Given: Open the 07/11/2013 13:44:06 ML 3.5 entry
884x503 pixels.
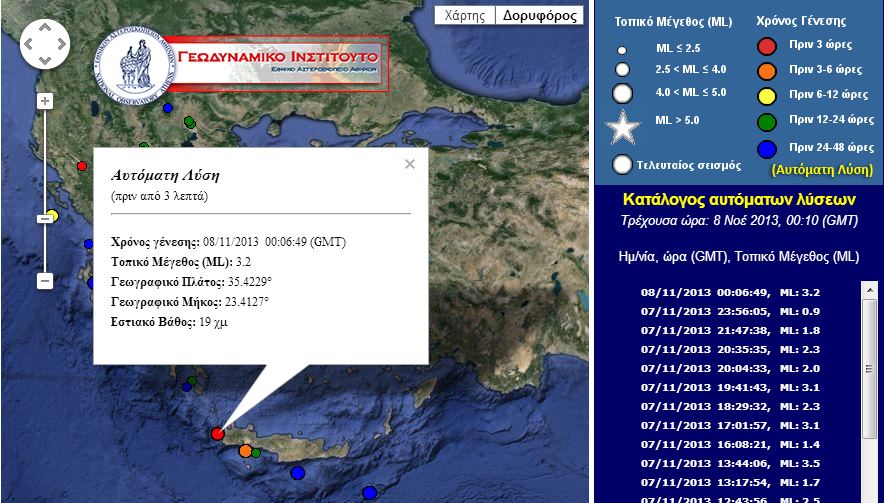Looking at the screenshot, I should coord(730,463).
